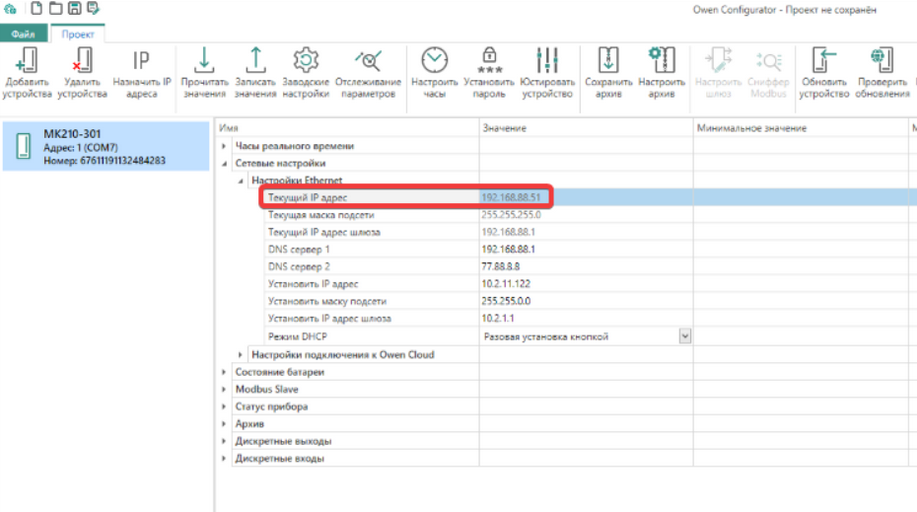The image size is (917, 512).
Task: Open Заводские настройки gear icon
Action: 306,60
